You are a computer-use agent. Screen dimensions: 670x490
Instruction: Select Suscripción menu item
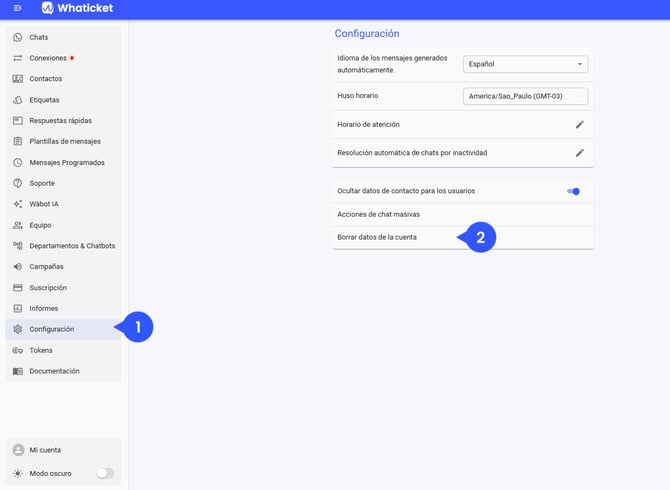pos(64,288)
